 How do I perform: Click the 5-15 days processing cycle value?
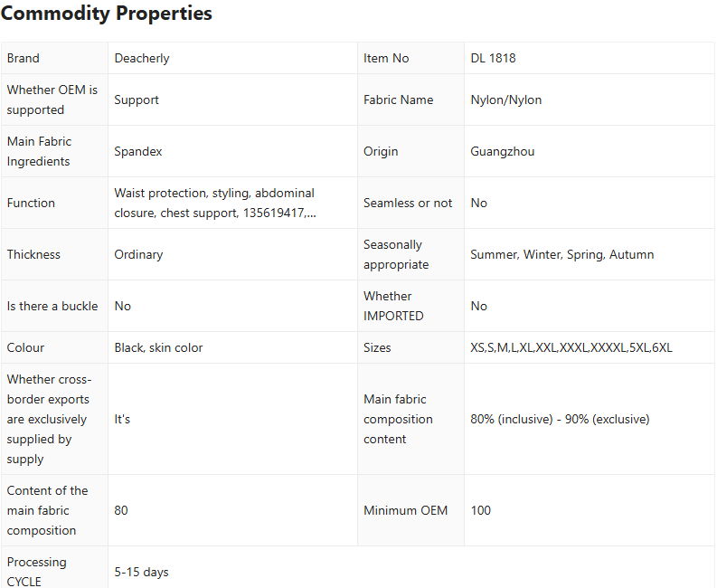(141, 572)
